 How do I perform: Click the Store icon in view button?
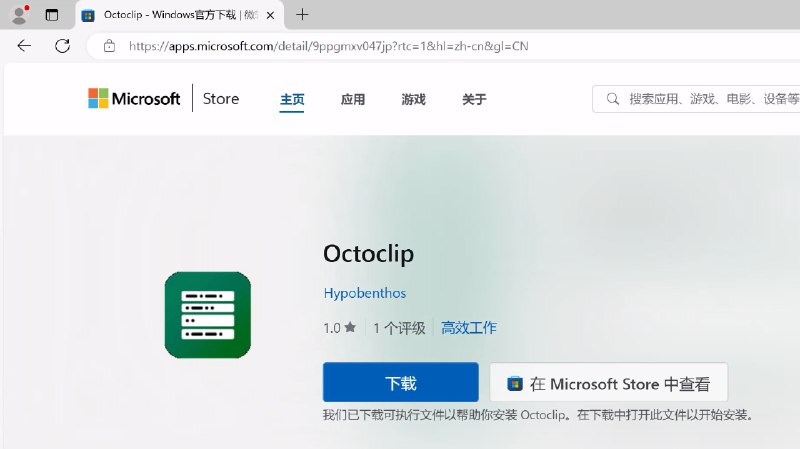[x=515, y=383]
